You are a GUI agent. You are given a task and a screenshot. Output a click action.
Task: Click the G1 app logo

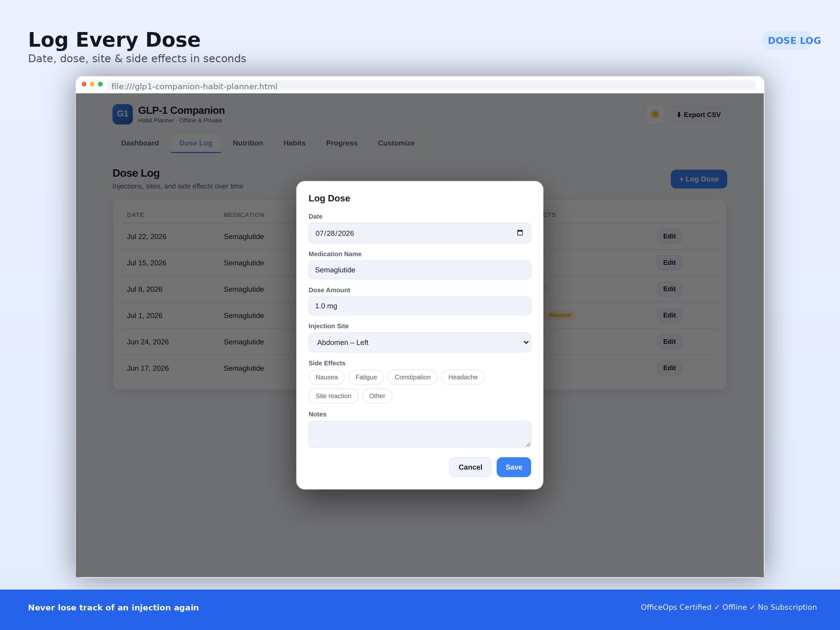point(123,114)
